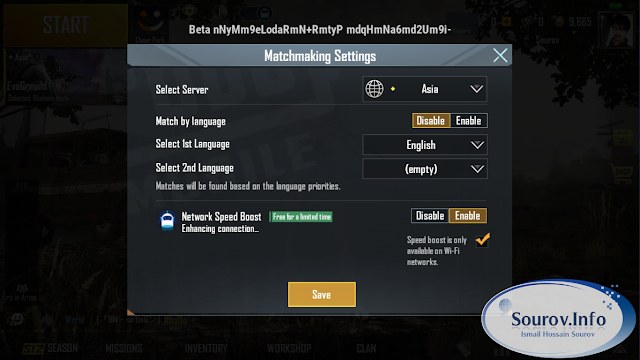Disable Match by language
Image resolution: width=640 pixels, height=360 pixels.
(x=431, y=121)
